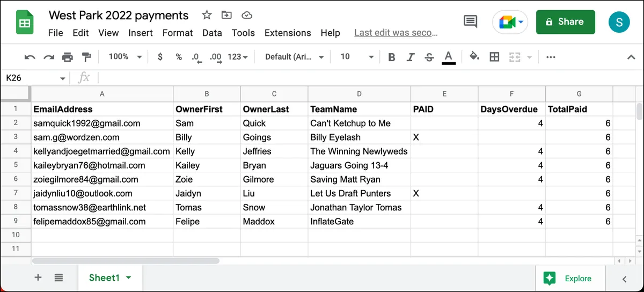644x292 pixels.
Task: Add a new sheet with plus icon
Action: point(38,278)
